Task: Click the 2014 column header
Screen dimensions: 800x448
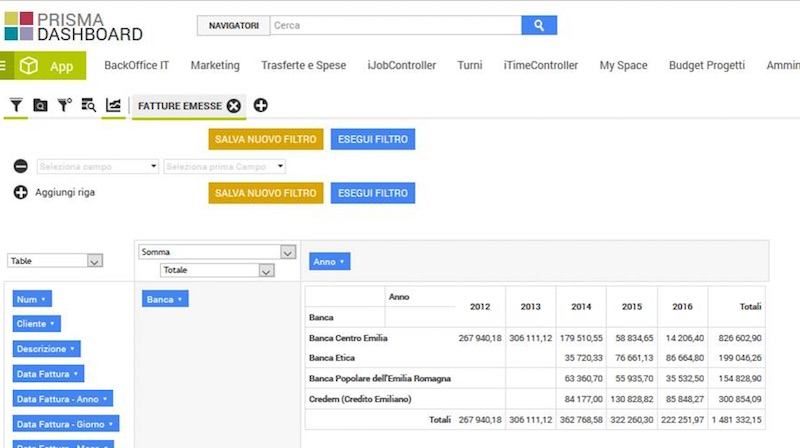Action: point(581,307)
